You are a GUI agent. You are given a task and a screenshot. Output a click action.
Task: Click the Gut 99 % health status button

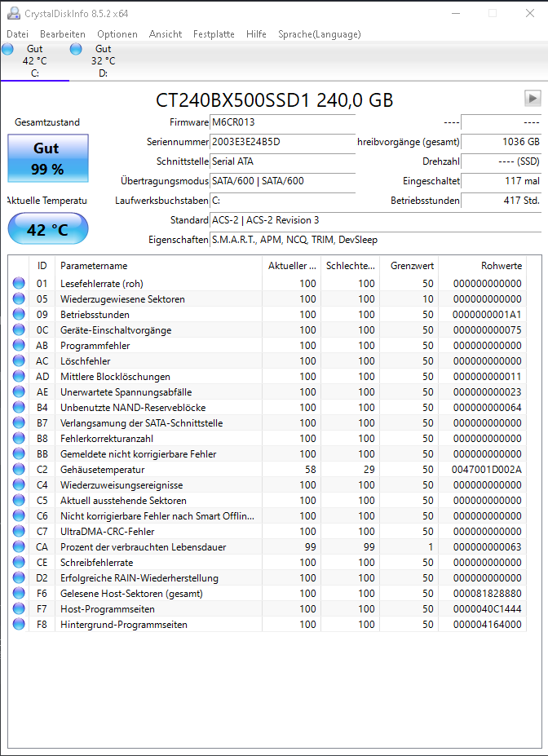48,158
